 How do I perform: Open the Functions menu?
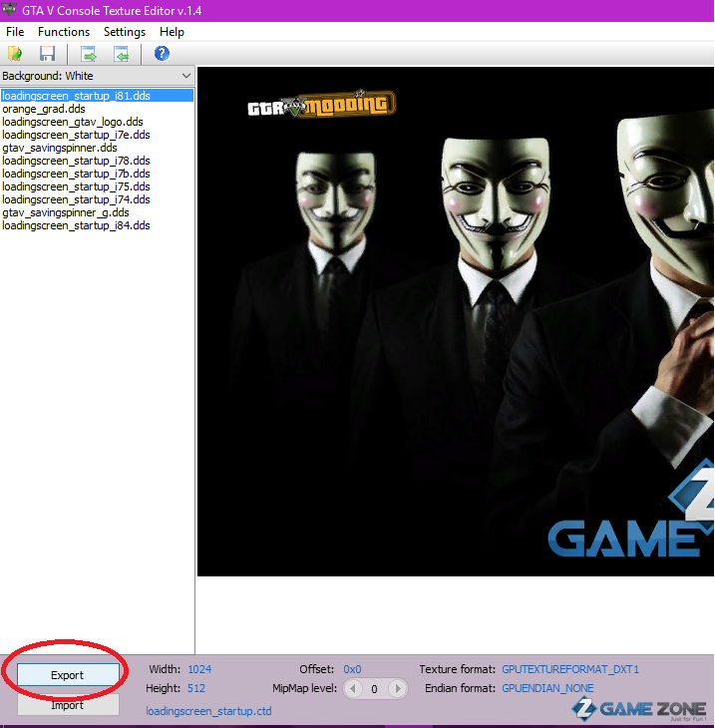click(x=64, y=32)
